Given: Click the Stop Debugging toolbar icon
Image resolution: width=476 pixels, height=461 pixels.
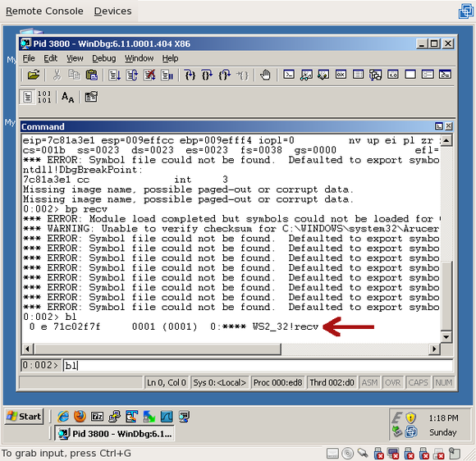Looking at the screenshot, I should [149, 75].
